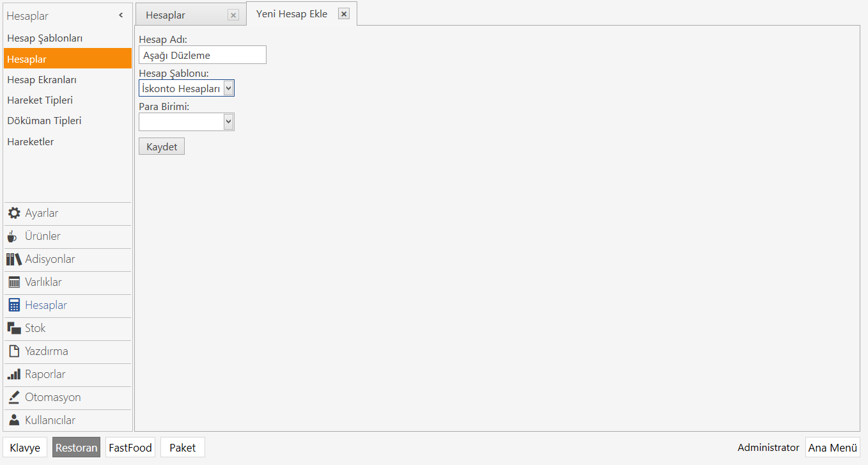868x465 pixels.
Task: Open the Kullanıcılar section label
Action: (50, 420)
